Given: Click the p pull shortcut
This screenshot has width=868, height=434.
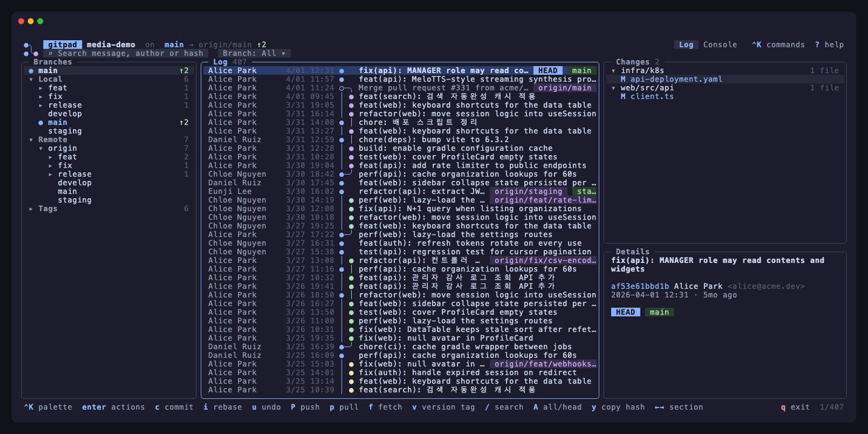Looking at the screenshot, I should coord(344,407).
